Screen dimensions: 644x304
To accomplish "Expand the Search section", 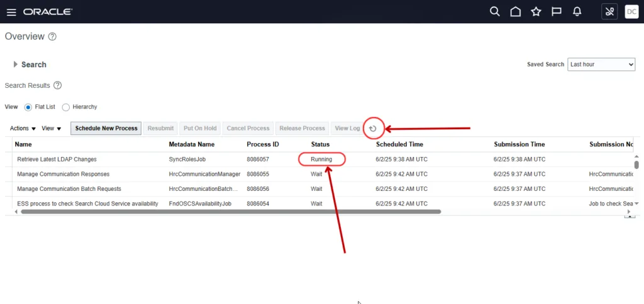I will [x=16, y=64].
